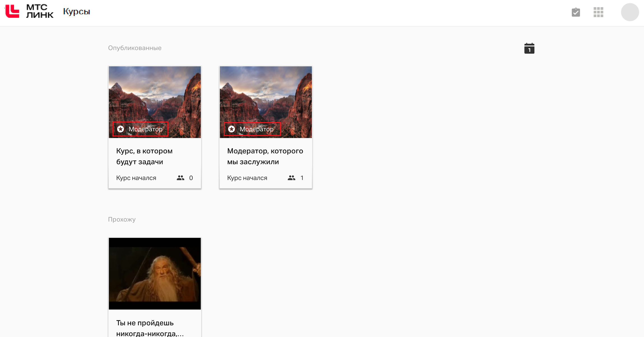644x337 pixels.
Task: Click Курс начался status on second card
Action: tap(247, 178)
